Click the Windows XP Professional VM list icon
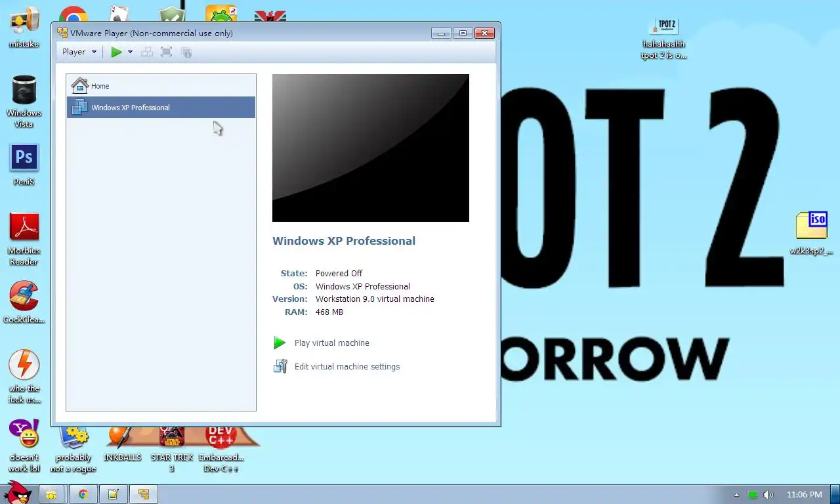The height and width of the screenshot is (504, 840). pos(80,107)
